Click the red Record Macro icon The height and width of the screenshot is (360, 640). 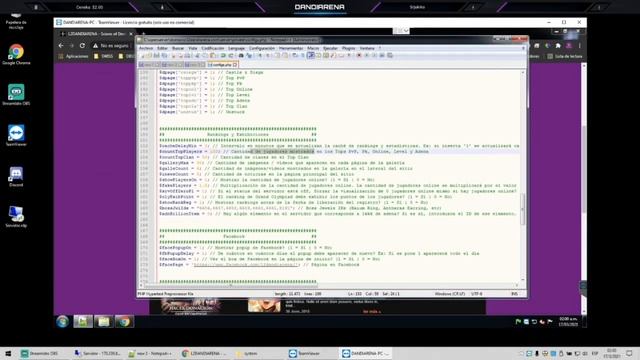(x=359, y=56)
